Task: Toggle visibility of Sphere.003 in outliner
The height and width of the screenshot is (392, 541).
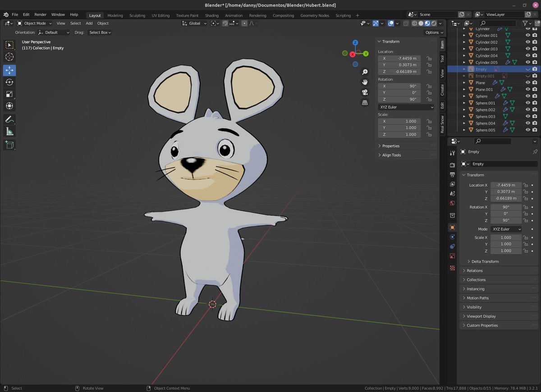Action: click(528, 117)
